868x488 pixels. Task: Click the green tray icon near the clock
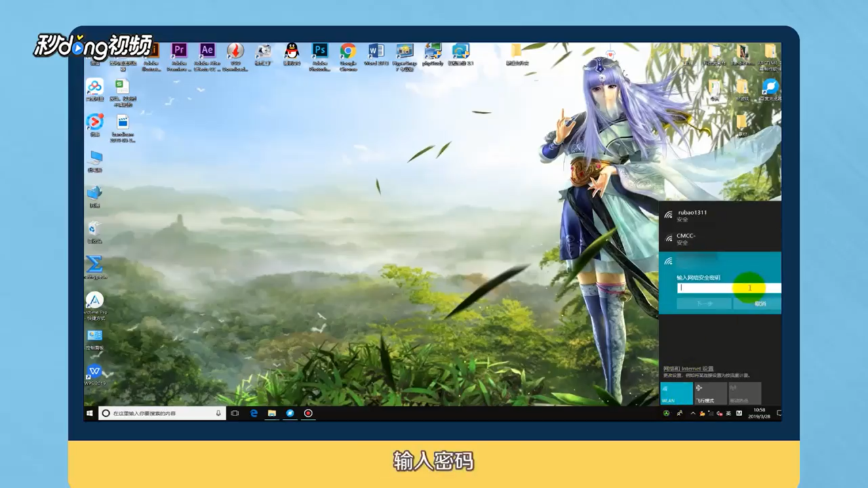[666, 413]
